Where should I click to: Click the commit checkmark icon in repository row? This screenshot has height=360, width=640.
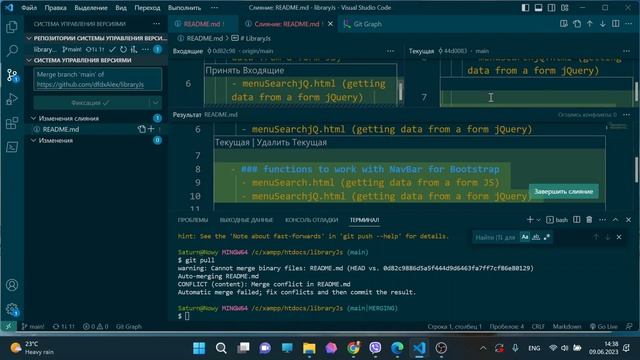112,49
